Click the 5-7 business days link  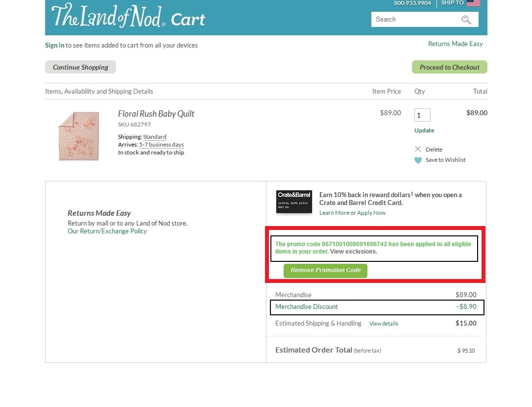tap(162, 145)
